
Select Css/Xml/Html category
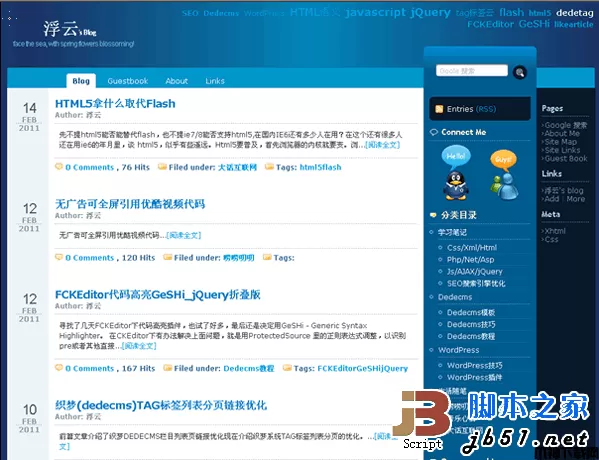472,248
